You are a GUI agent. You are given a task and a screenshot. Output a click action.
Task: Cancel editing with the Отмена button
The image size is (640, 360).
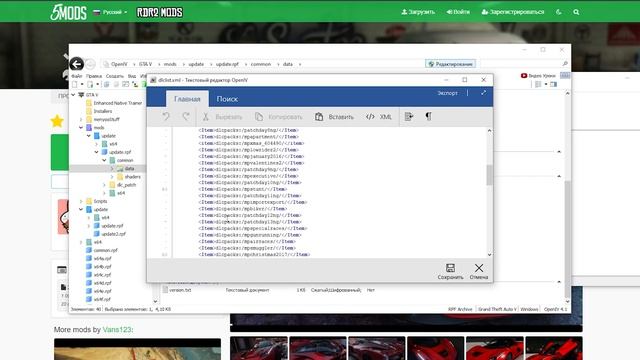(x=479, y=271)
